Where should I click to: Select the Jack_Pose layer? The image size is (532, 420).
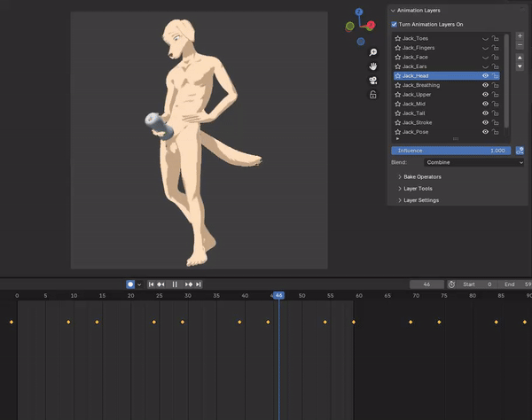[447, 132]
